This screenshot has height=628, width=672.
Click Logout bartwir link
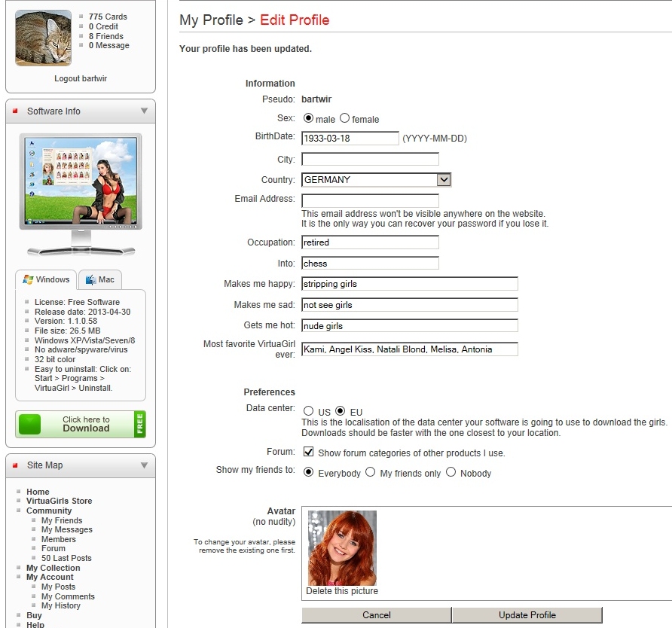[81, 78]
